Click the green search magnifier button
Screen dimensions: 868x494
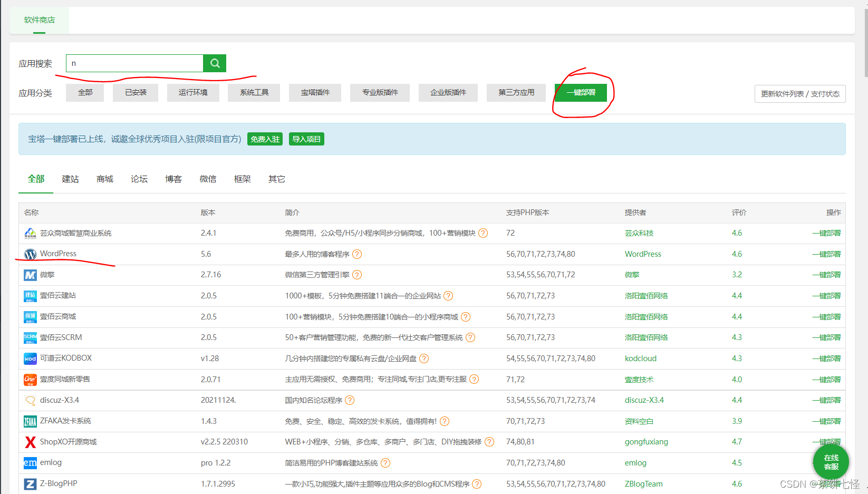click(x=215, y=63)
